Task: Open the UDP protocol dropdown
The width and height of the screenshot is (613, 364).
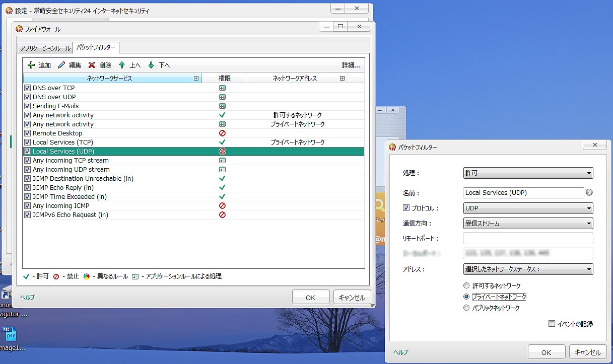Action: tap(528, 208)
